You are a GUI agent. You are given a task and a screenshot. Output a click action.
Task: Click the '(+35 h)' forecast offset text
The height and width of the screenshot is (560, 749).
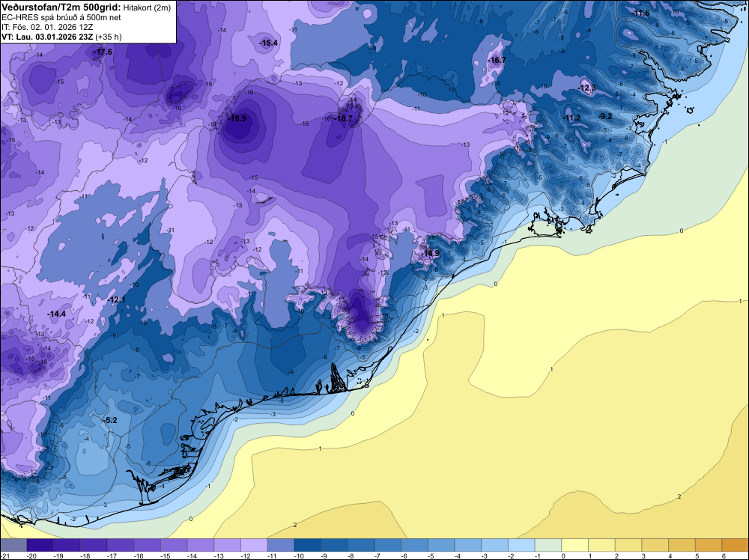109,37
